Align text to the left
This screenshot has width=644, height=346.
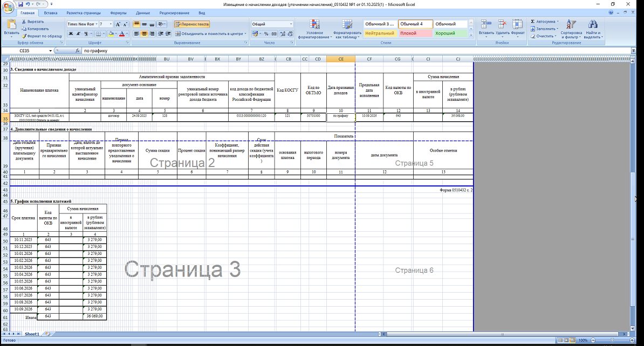pyautogui.click(x=136, y=33)
